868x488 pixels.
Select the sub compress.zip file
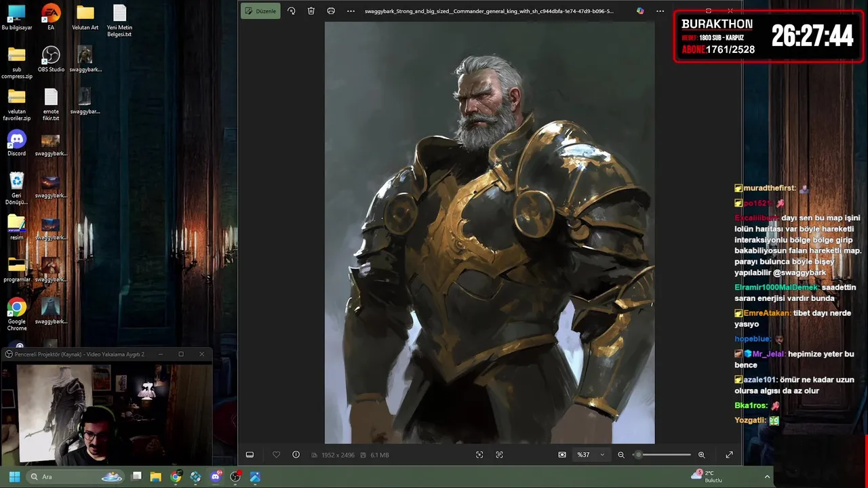[x=17, y=63]
